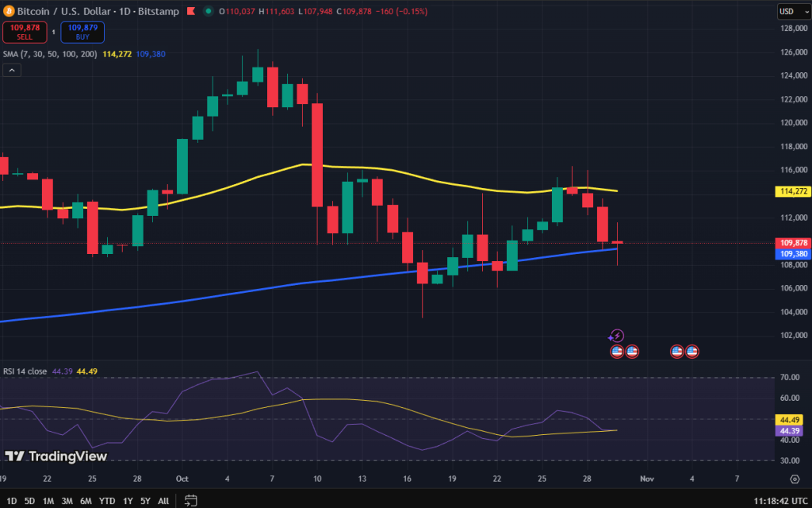Switch to the YTD time range
Screen dimensions: 812x508
coord(107,501)
